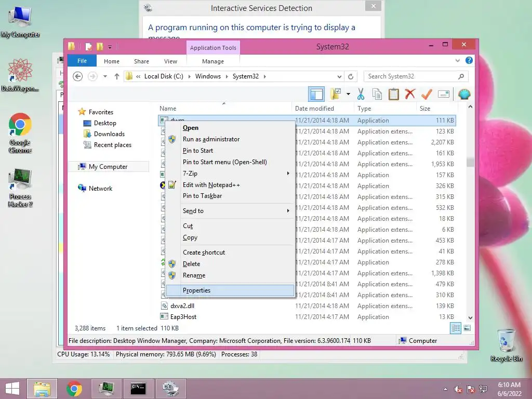Open customize quick access toolbar dropdown

[110, 47]
